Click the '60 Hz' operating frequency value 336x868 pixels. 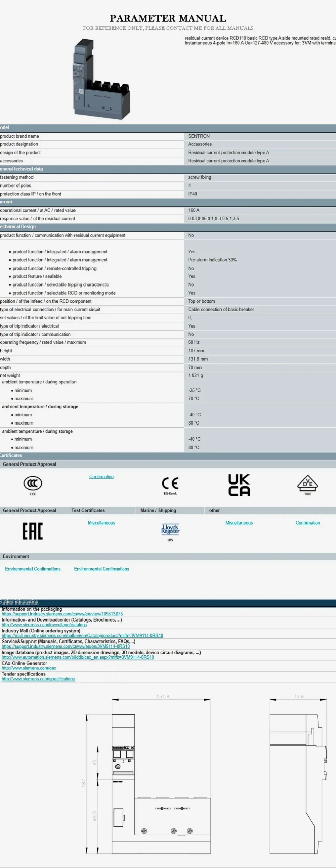(x=194, y=342)
